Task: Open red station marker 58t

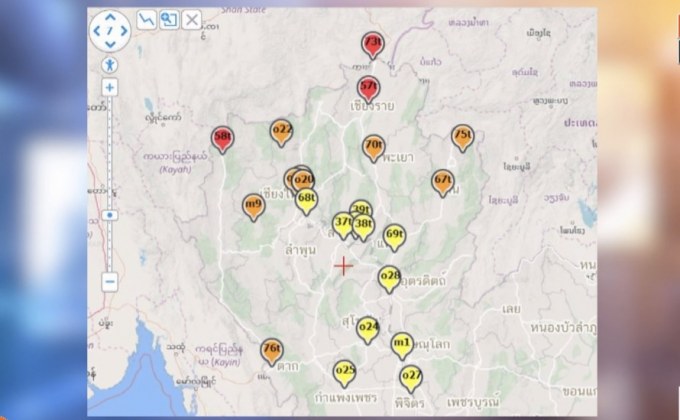Action: click(223, 140)
